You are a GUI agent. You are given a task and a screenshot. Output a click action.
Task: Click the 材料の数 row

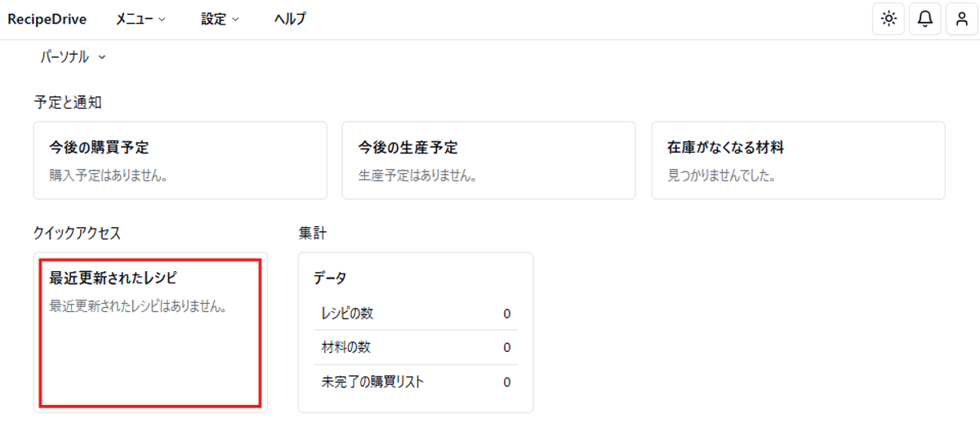coord(416,348)
